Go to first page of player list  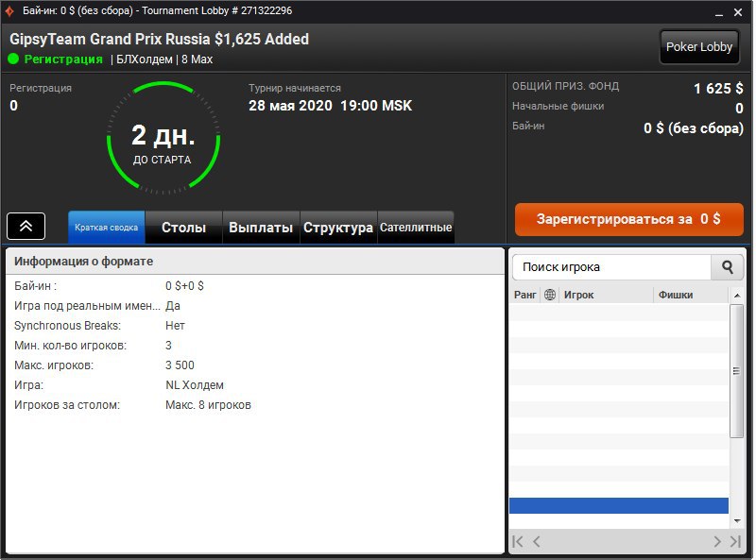coord(518,542)
